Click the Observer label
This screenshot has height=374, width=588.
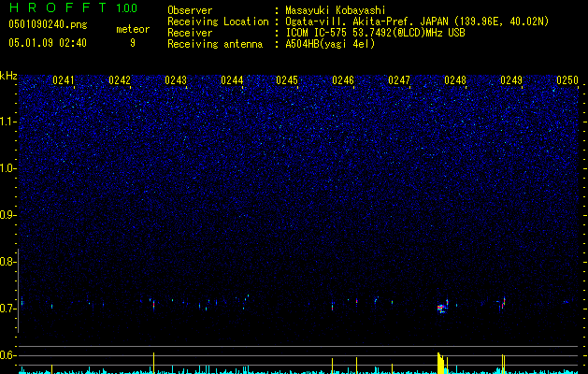[190, 10]
